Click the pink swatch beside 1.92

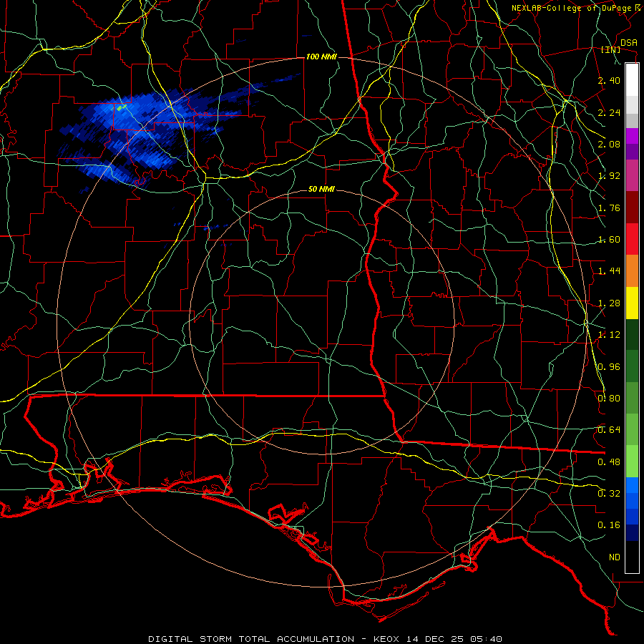632,175
